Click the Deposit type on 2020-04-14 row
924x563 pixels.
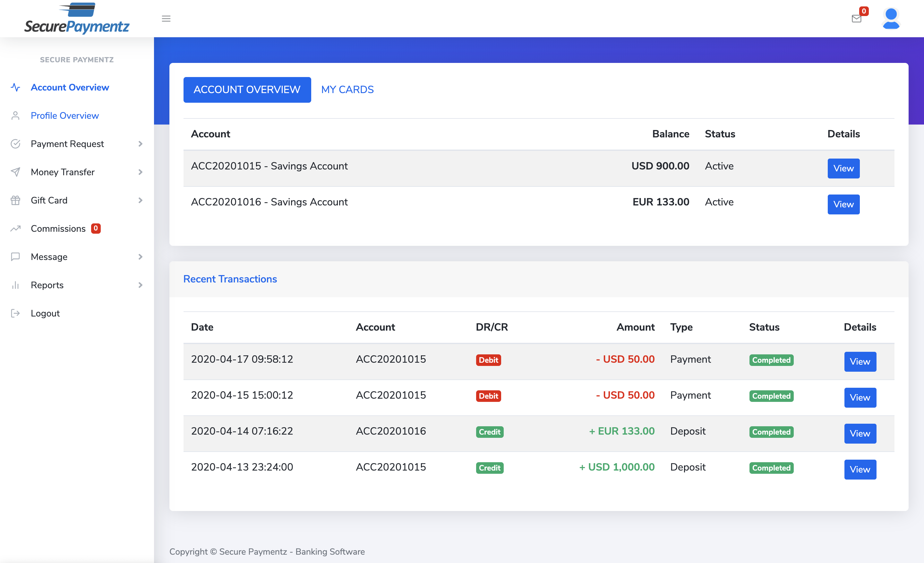pos(688,431)
